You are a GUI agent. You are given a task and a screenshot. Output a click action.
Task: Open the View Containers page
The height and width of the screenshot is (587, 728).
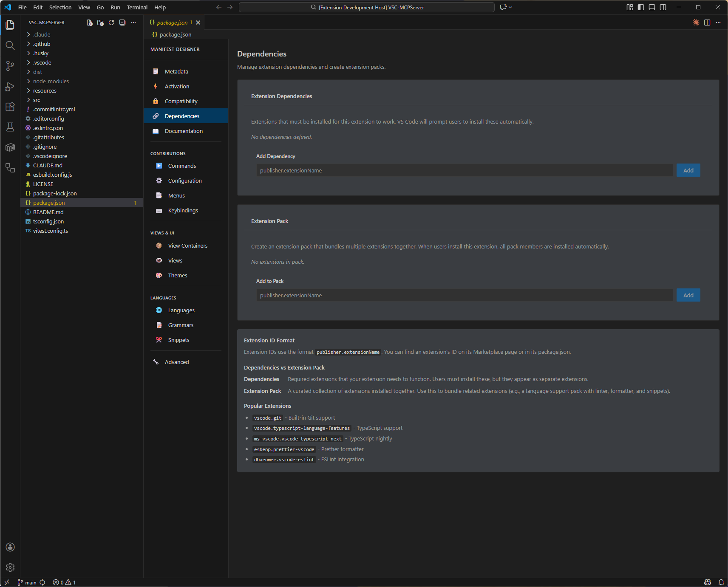[x=186, y=246]
